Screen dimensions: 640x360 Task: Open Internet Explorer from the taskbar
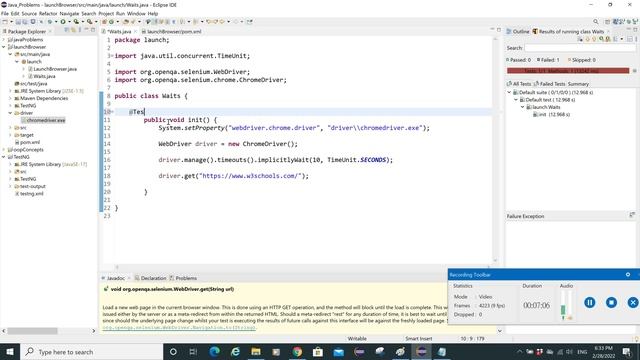235,351
